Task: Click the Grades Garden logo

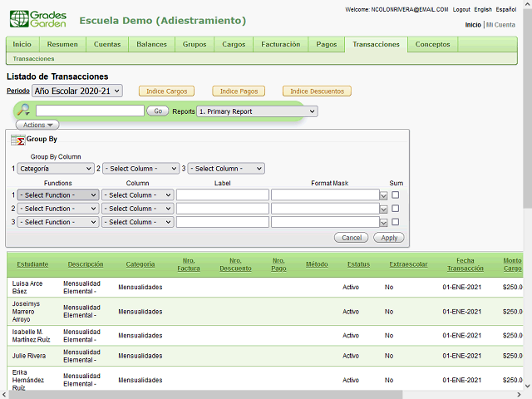Action: 37,19
